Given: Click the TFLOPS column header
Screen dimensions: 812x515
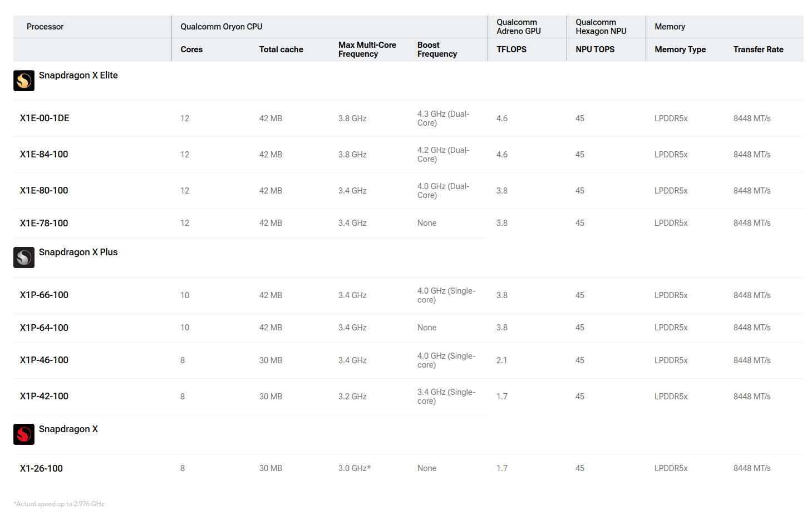Looking at the screenshot, I should coord(511,49).
